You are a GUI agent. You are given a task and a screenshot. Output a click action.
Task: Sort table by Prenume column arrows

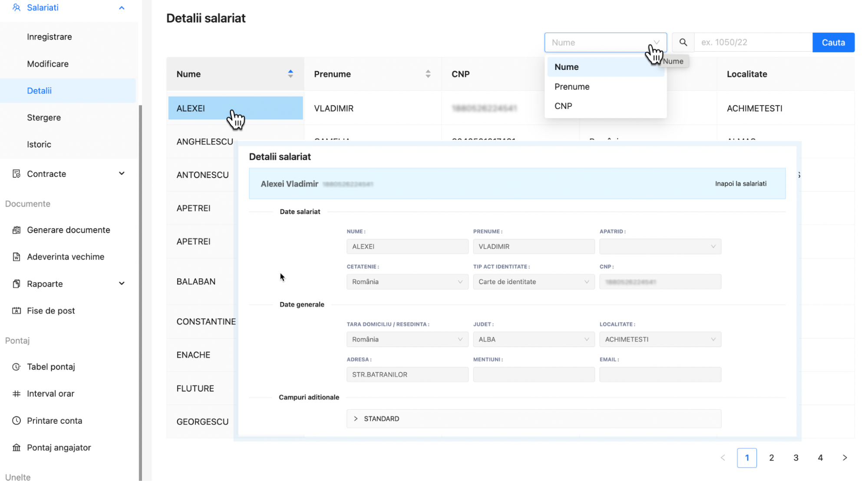click(x=428, y=74)
